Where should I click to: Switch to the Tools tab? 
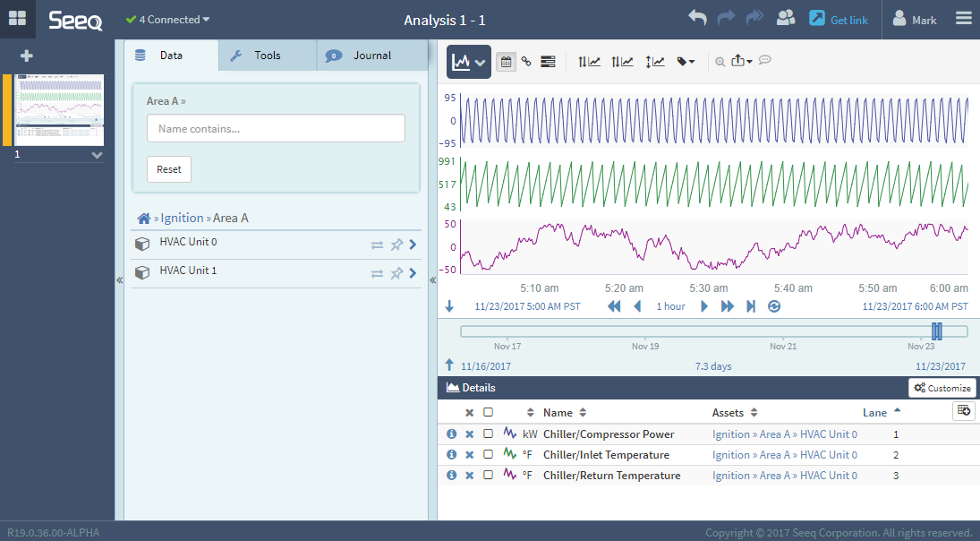click(267, 56)
